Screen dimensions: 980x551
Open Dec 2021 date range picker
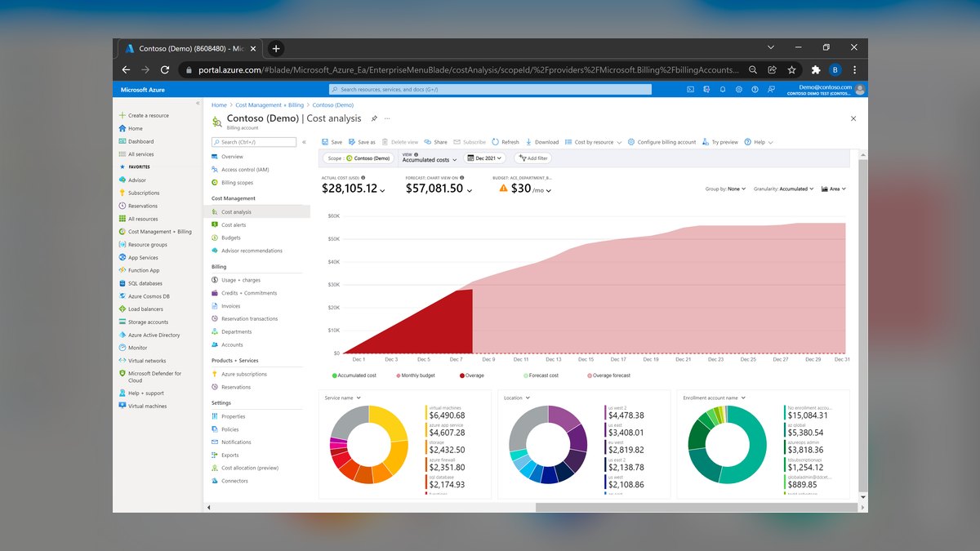point(485,158)
